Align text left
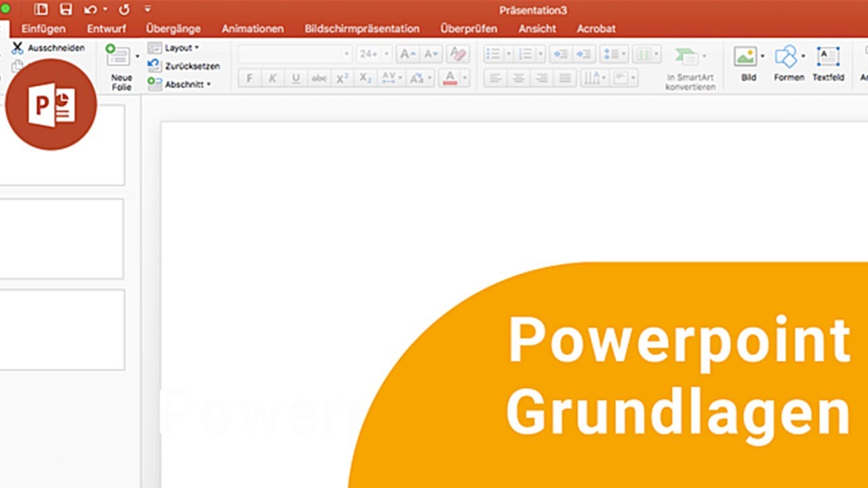The width and height of the screenshot is (868, 488). coord(496,79)
